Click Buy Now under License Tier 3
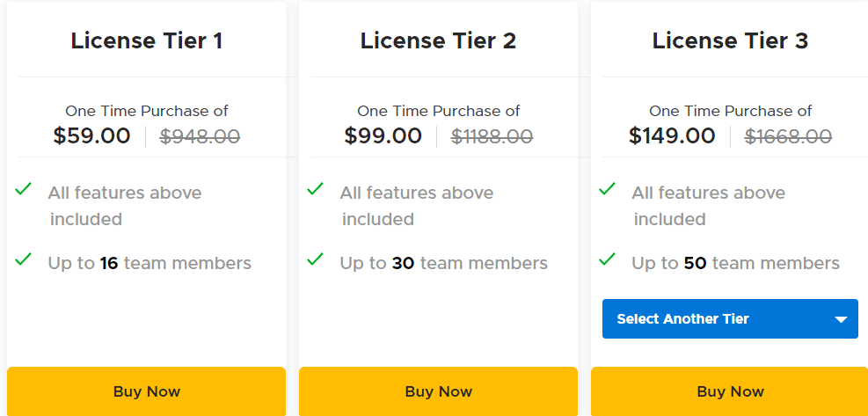The width and height of the screenshot is (868, 416). tap(729, 391)
